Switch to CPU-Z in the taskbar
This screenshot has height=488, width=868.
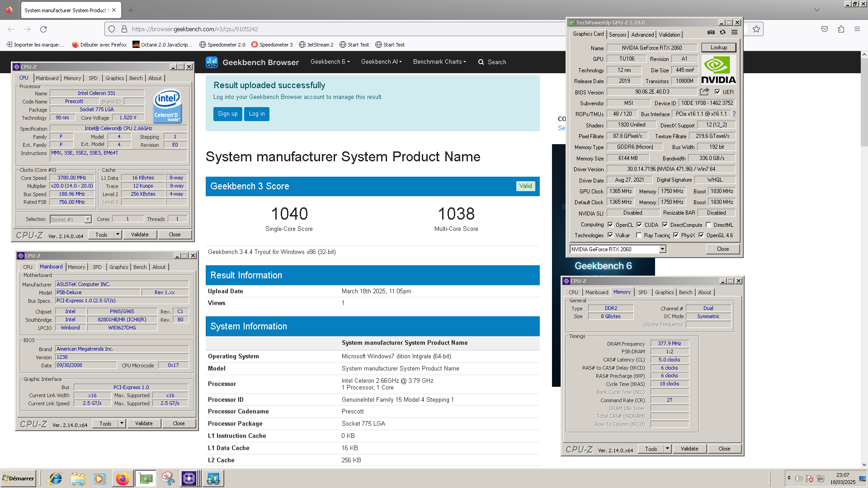[x=190, y=479]
